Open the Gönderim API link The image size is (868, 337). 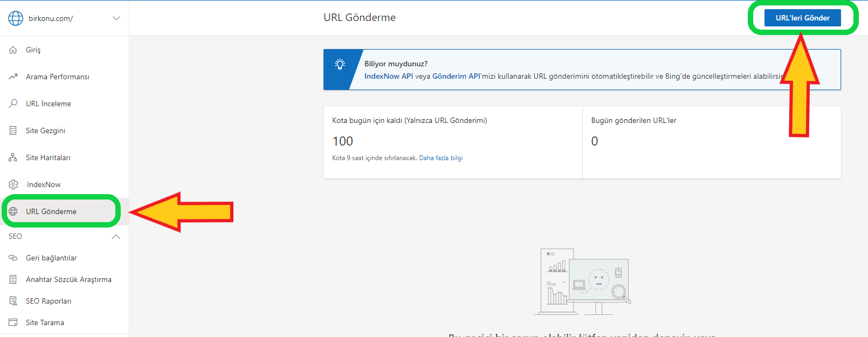pos(456,76)
